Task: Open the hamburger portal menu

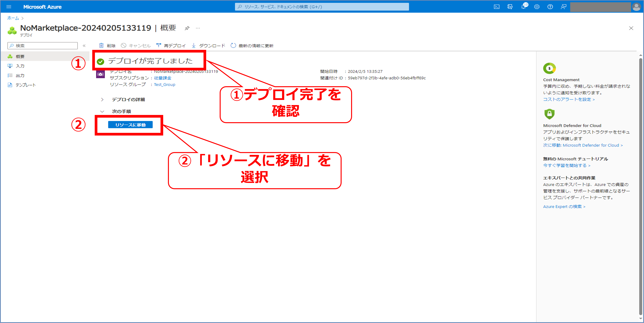Action: tap(9, 7)
